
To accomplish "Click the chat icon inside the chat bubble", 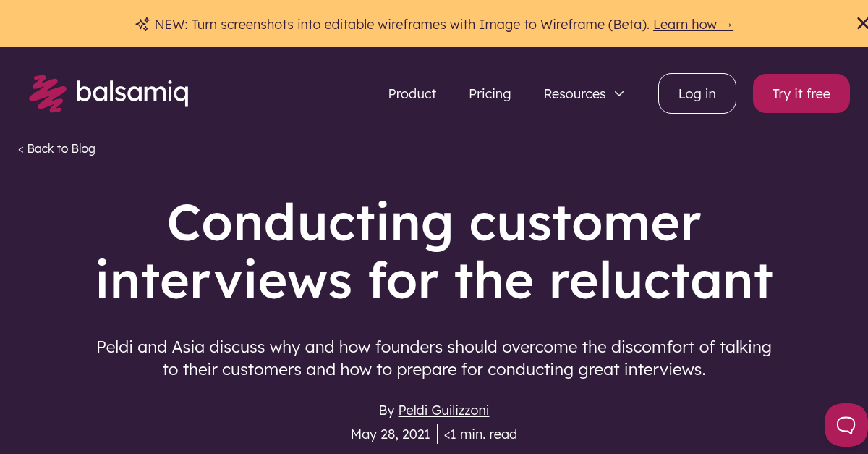I will click(x=845, y=425).
